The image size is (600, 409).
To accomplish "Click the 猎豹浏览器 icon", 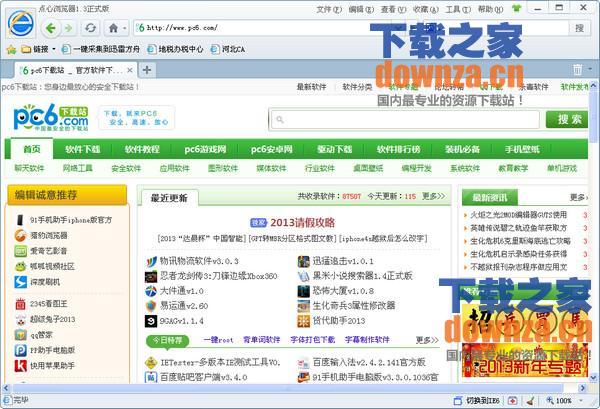I will click(20, 236).
